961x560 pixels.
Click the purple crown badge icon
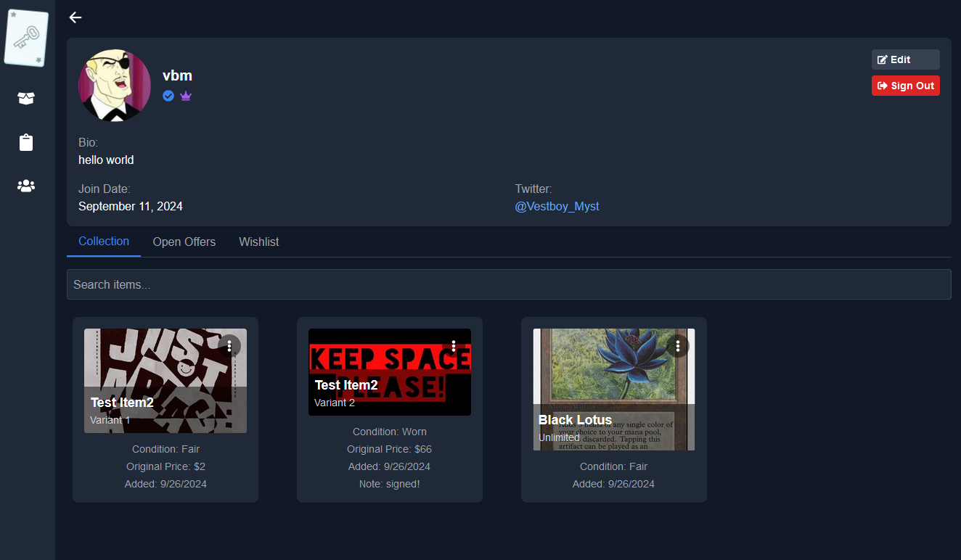coord(186,96)
